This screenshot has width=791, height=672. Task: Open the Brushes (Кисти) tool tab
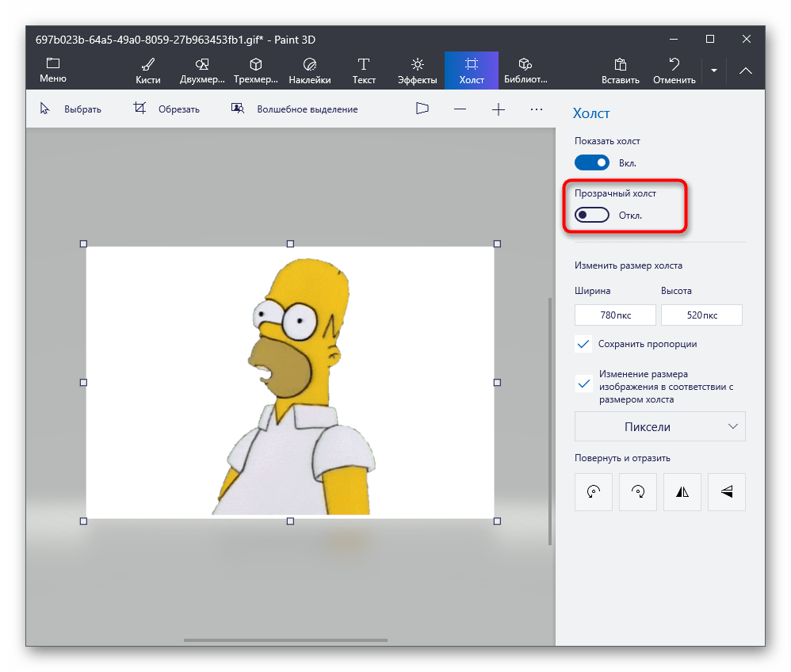point(147,71)
